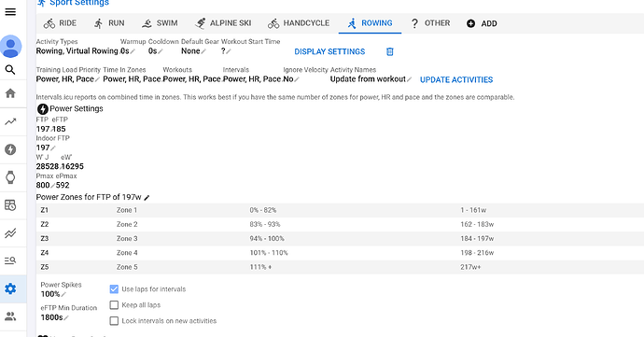Click the search magnifier in sidebar

point(10,70)
